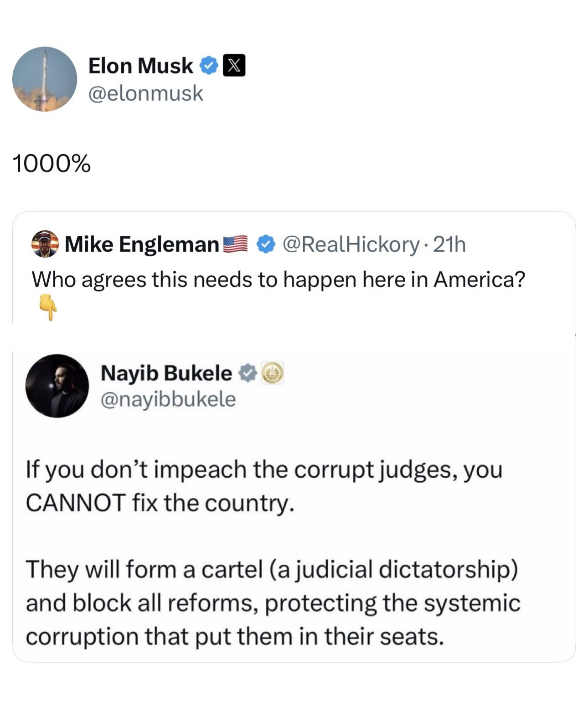Open the @nayibbukele handle
Image resolution: width=588 pixels, height=708 pixels.
click(x=168, y=399)
